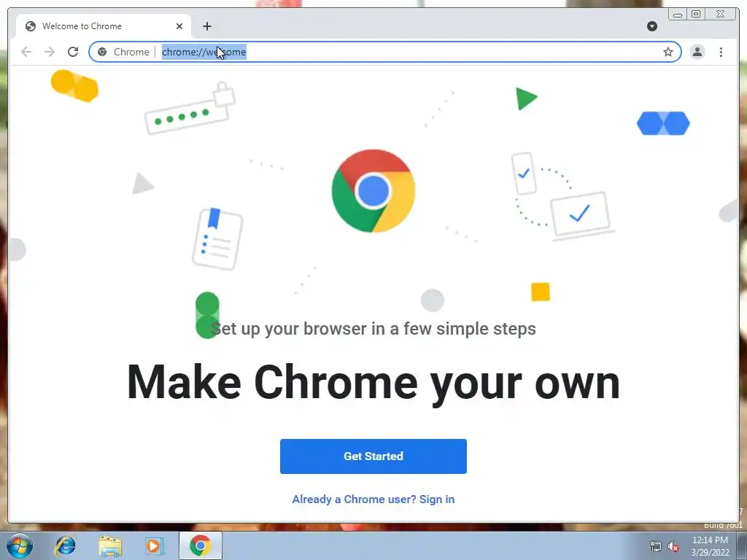The height and width of the screenshot is (560, 747).
Task: Minimize the Chrome window
Action: tap(678, 15)
